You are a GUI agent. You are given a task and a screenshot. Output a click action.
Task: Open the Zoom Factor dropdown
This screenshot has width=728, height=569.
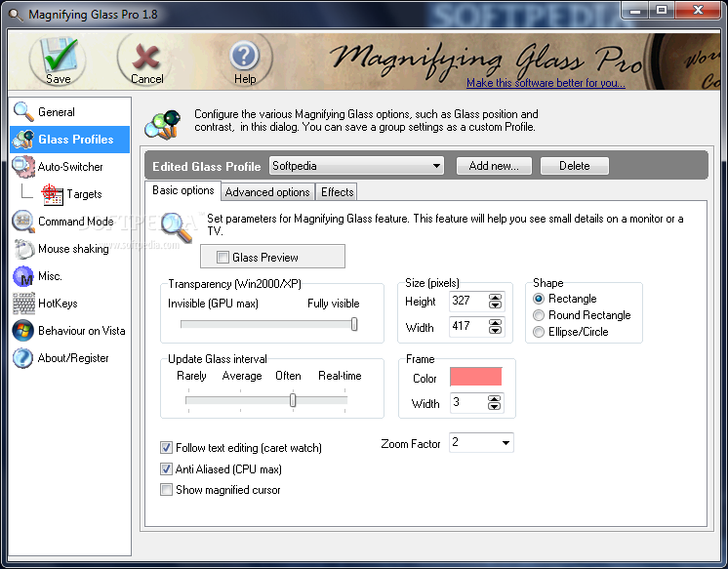click(x=506, y=443)
